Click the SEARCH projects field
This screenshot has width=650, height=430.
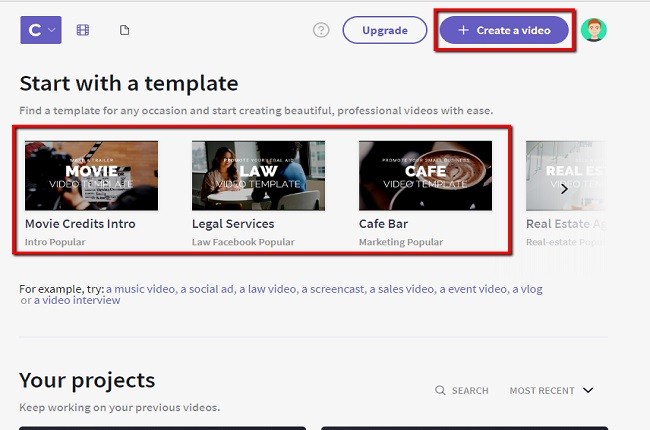(462, 391)
